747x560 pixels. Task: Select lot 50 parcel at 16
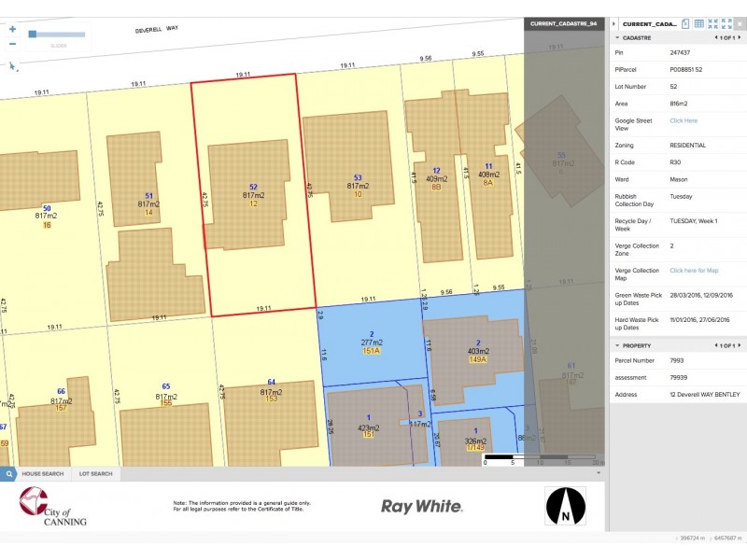tap(46, 217)
